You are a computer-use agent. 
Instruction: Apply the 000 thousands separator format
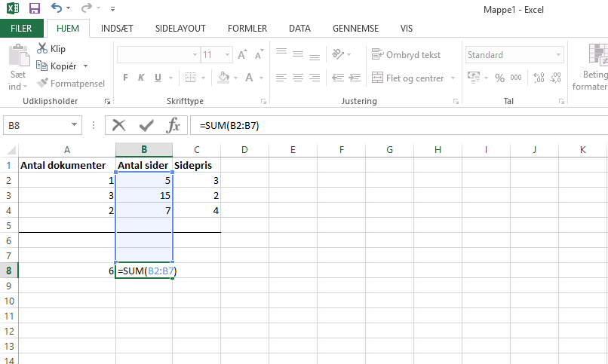[516, 78]
